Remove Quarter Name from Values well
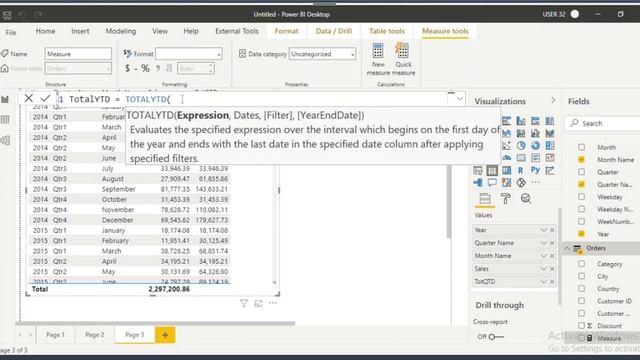640x360 pixels. click(x=552, y=243)
